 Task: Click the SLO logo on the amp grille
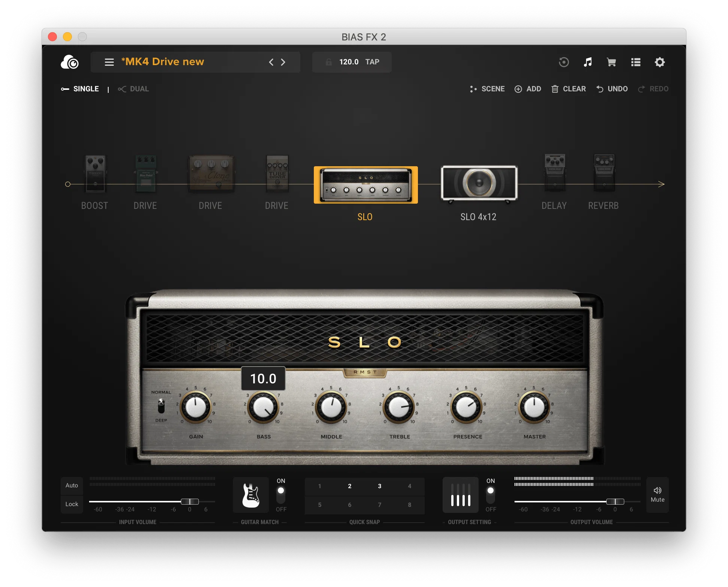coord(365,342)
